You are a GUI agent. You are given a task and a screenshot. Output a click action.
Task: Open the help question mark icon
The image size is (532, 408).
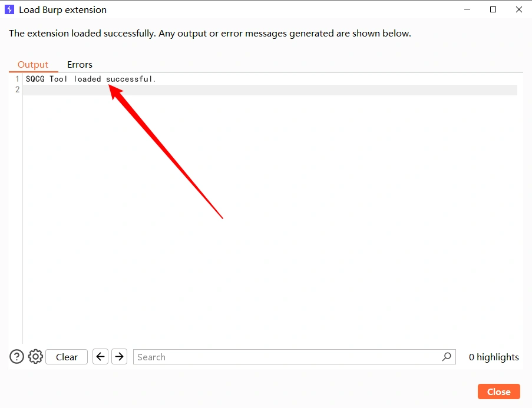tap(16, 357)
